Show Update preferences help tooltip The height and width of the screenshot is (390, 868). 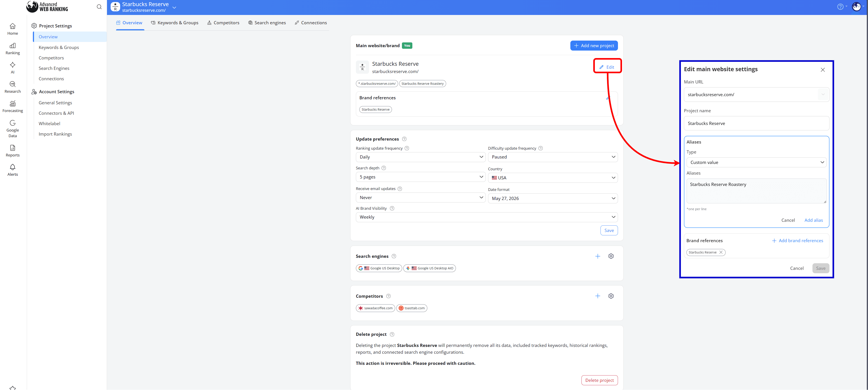coord(404,139)
